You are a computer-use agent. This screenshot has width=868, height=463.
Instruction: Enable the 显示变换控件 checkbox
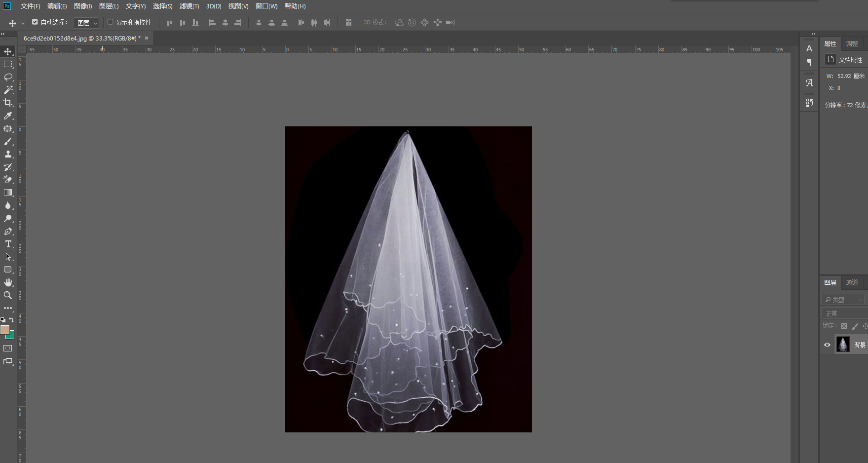pyautogui.click(x=111, y=22)
